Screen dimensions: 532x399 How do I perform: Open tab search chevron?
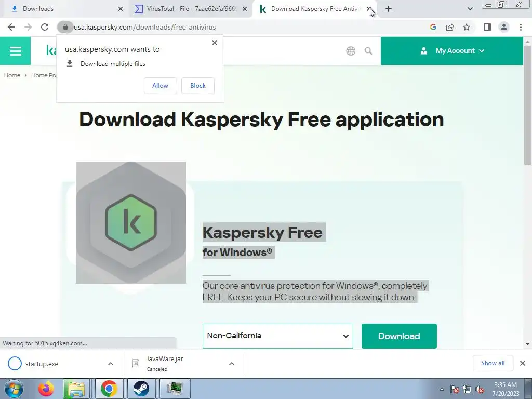(x=470, y=9)
